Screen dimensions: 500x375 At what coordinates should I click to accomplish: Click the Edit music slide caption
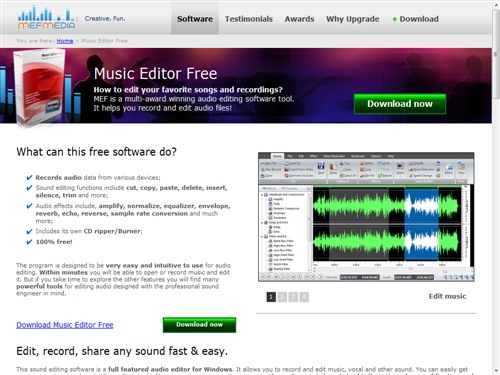(x=447, y=296)
